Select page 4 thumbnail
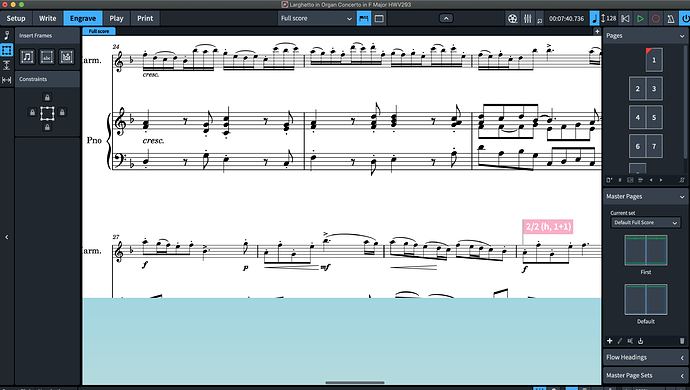 tap(637, 118)
